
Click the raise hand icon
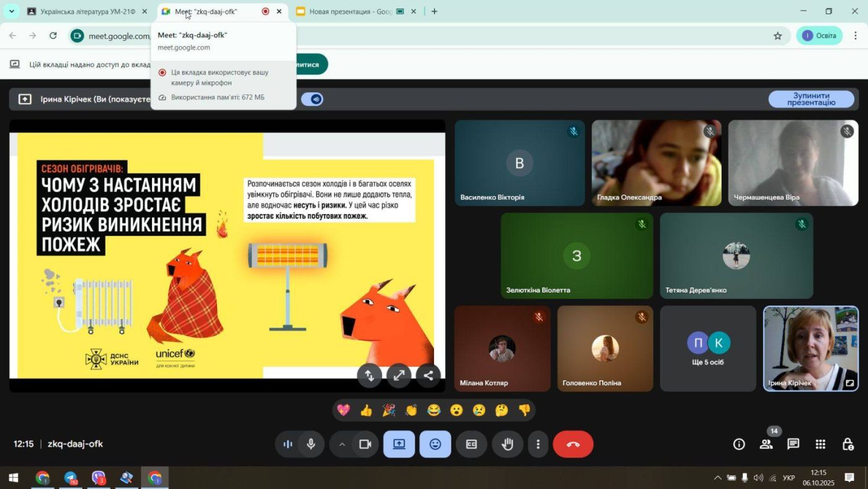[508, 444]
